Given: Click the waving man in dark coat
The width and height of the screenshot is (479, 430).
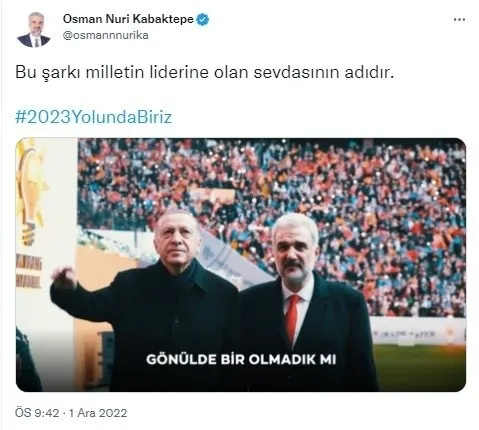Looking at the screenshot, I should pyautogui.click(x=147, y=300).
